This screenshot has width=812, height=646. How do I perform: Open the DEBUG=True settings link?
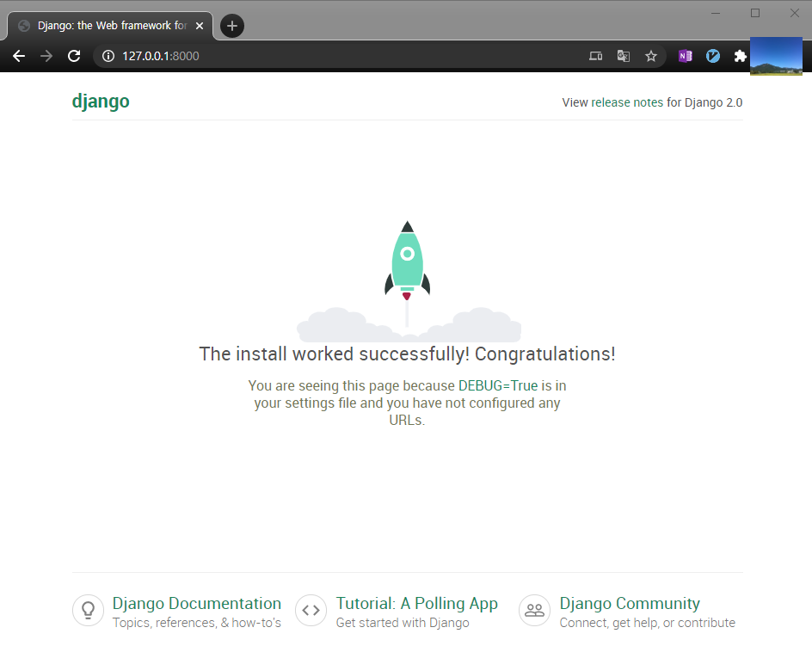[498, 385]
